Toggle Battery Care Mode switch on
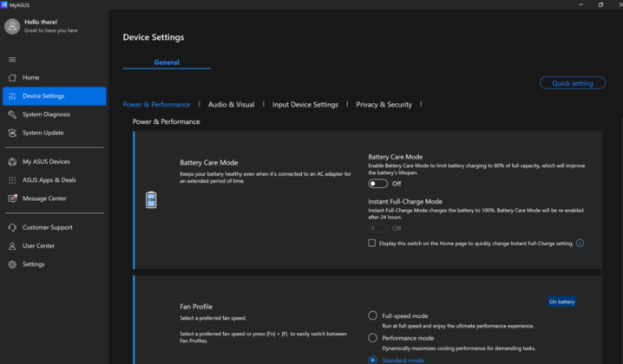This screenshot has height=364, width=623. tap(377, 184)
